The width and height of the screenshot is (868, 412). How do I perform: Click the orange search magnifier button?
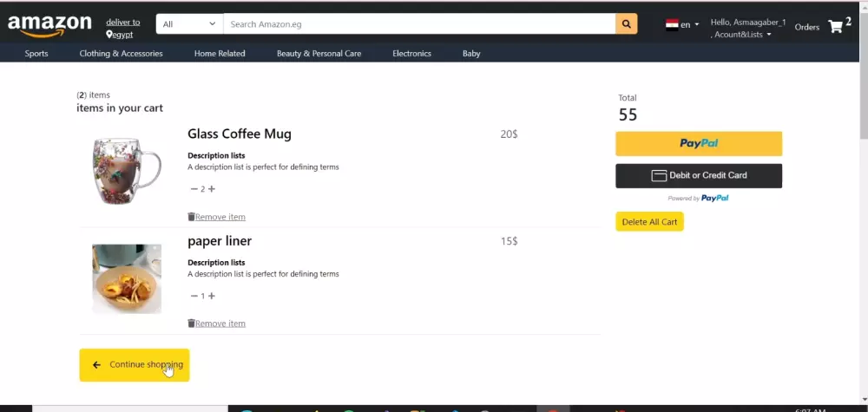626,24
